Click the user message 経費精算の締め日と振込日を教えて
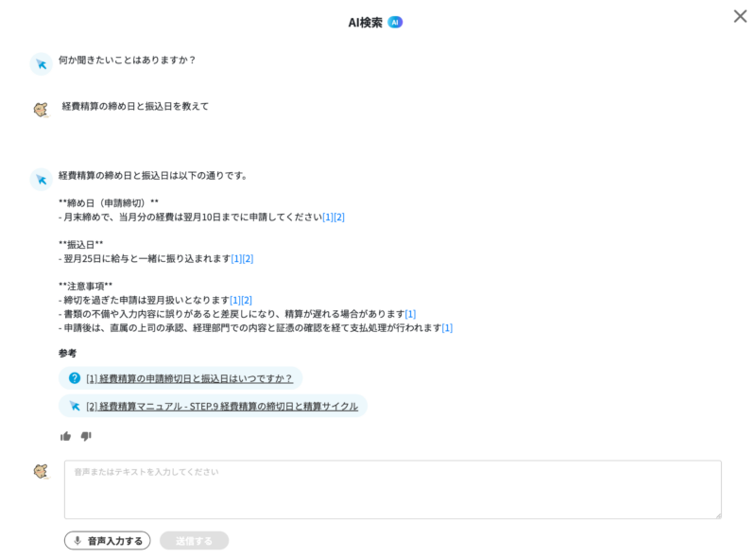 coord(135,106)
